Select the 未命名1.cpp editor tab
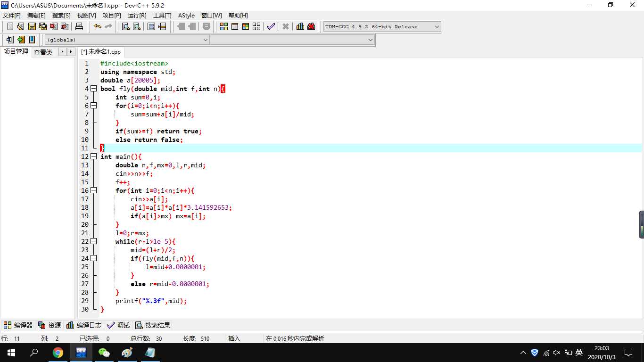Viewport: 644px width, 362px height. click(x=100, y=52)
